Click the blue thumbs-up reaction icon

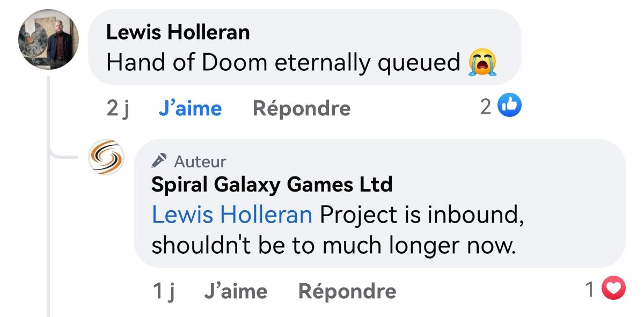point(509,106)
